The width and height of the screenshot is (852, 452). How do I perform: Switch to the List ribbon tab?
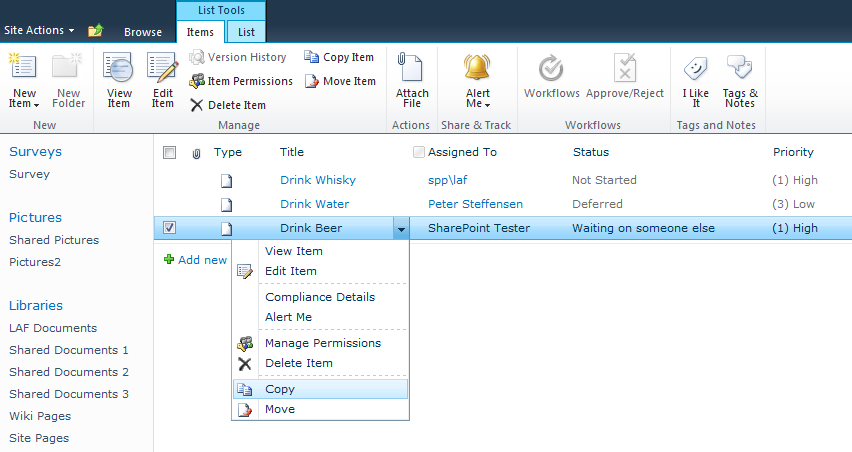click(246, 32)
